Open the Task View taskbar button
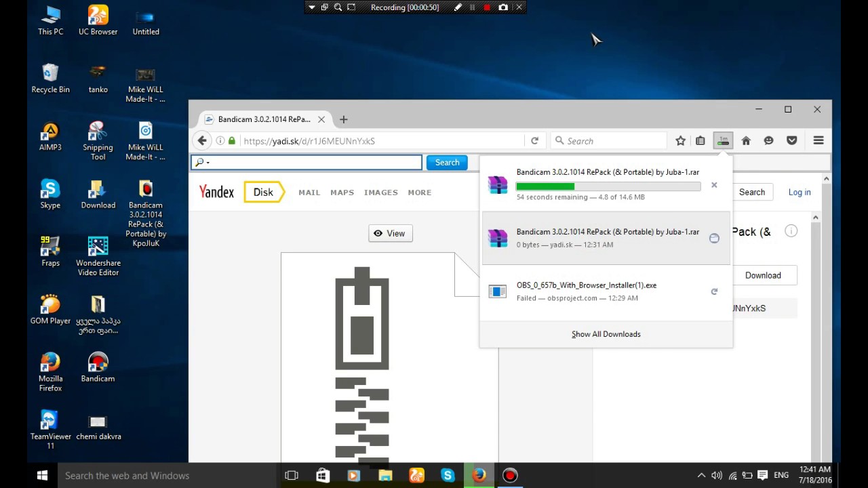868x488 pixels. [x=292, y=475]
